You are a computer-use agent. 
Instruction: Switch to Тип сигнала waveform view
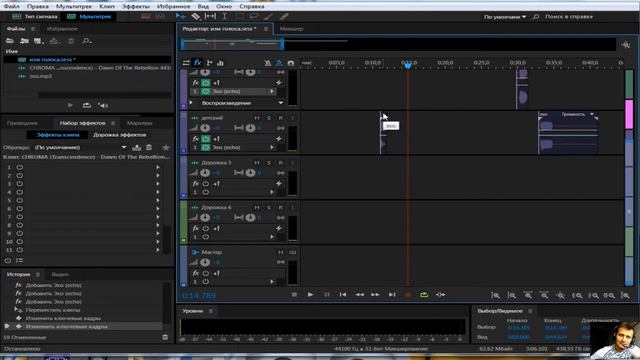click(35, 16)
